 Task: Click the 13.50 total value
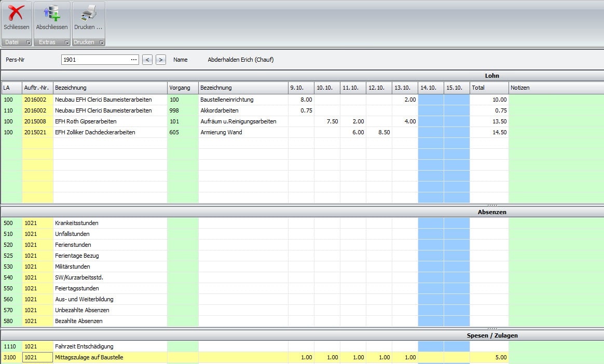click(x=489, y=121)
